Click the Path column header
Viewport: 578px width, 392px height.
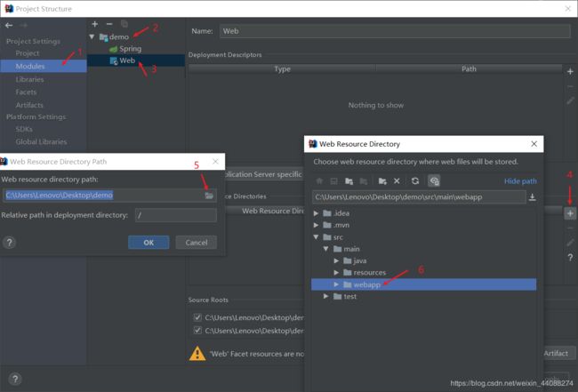469,69
